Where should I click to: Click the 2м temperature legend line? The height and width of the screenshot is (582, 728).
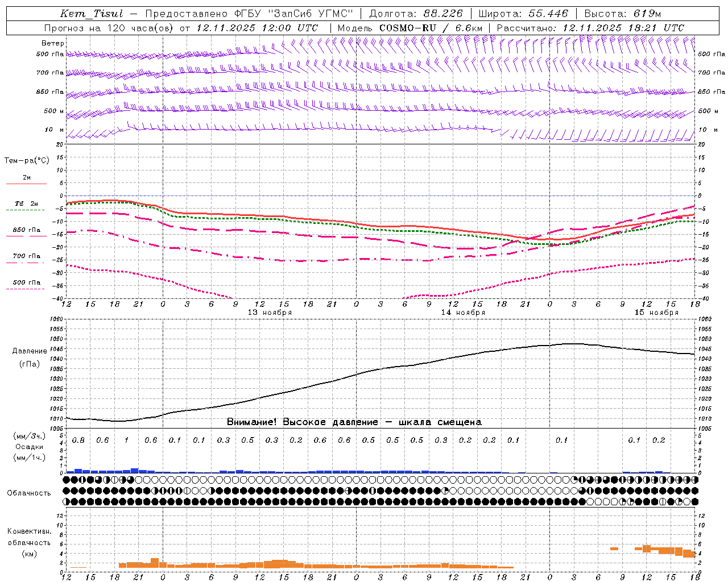(x=26, y=184)
